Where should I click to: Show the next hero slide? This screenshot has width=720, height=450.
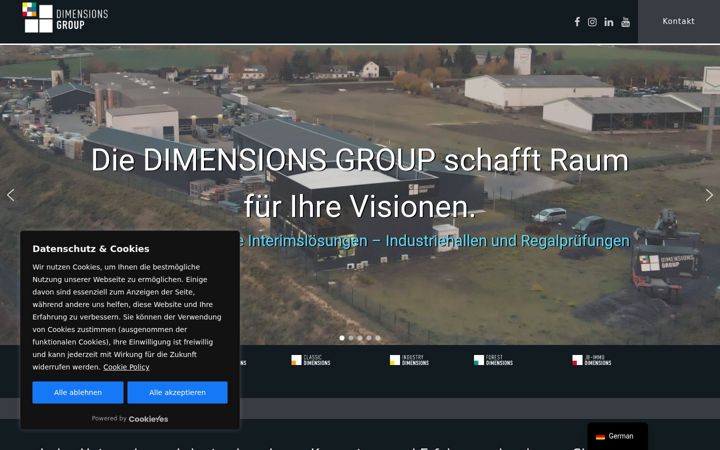pos(709,195)
